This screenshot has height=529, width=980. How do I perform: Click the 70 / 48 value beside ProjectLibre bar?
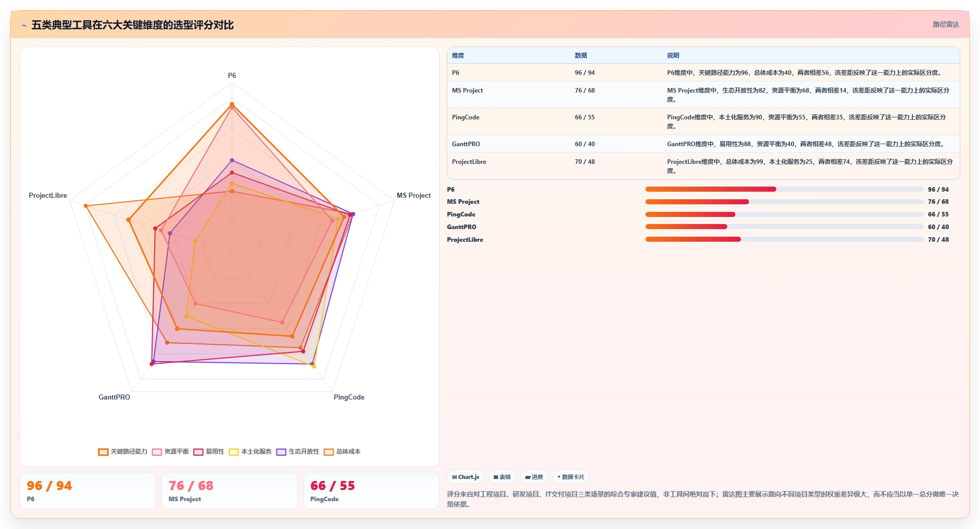tap(938, 240)
